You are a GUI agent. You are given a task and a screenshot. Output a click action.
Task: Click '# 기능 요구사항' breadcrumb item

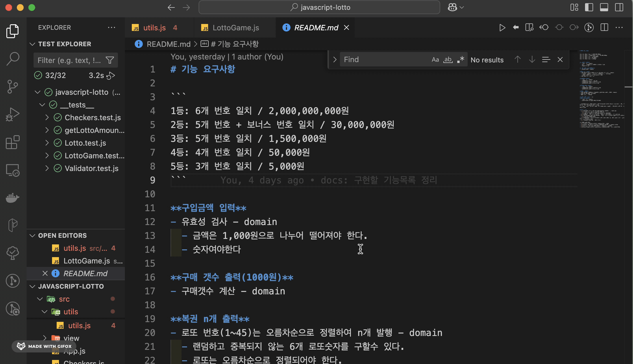point(235,44)
